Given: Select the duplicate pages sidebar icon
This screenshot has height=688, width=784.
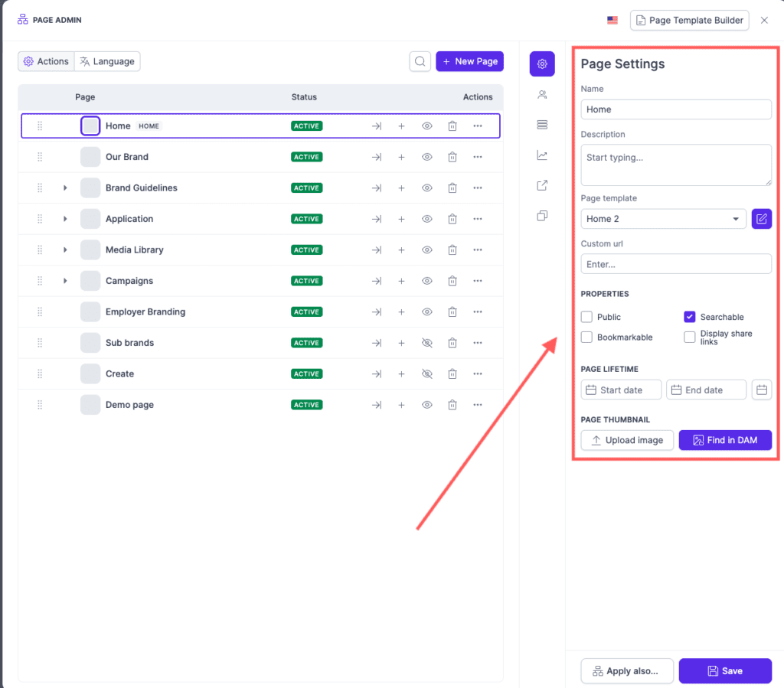Looking at the screenshot, I should pos(542,215).
